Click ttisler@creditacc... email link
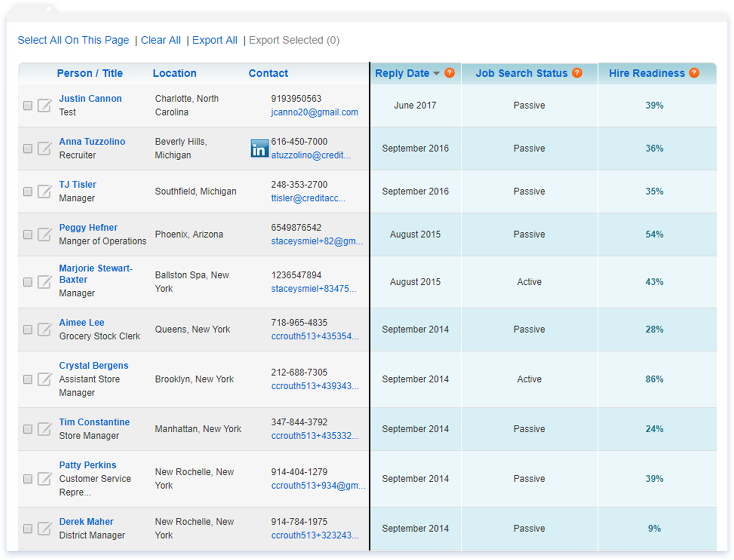Screen dimensions: 734x560 [x=309, y=198]
